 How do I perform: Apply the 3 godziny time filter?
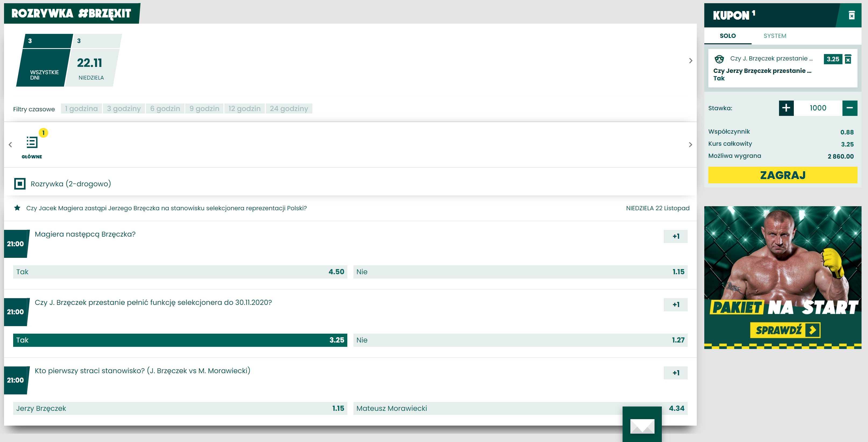124,108
